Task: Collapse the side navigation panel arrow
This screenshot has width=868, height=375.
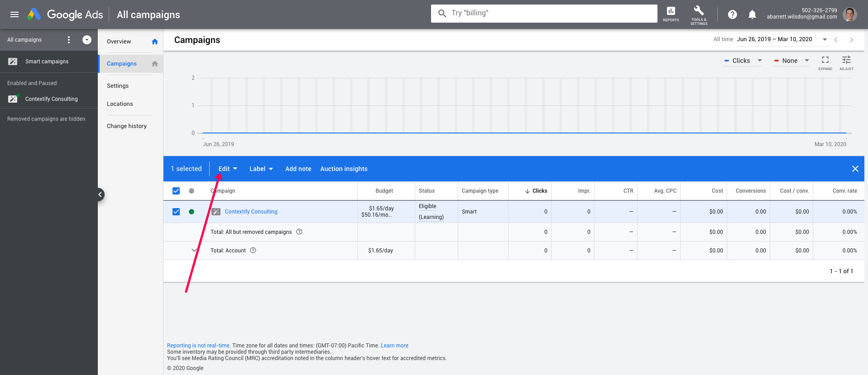Action: [100, 195]
